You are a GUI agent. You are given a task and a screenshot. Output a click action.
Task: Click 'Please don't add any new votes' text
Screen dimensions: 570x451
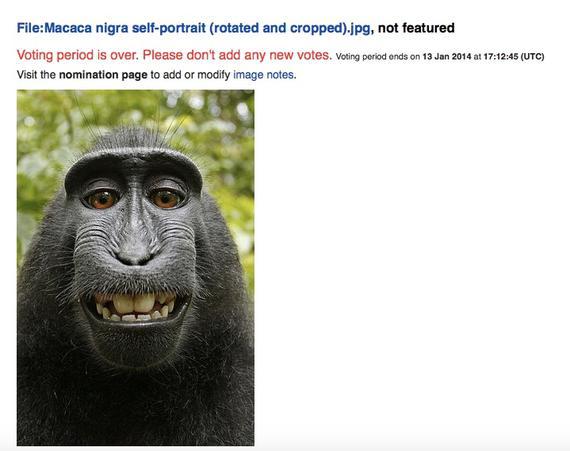tap(237, 55)
